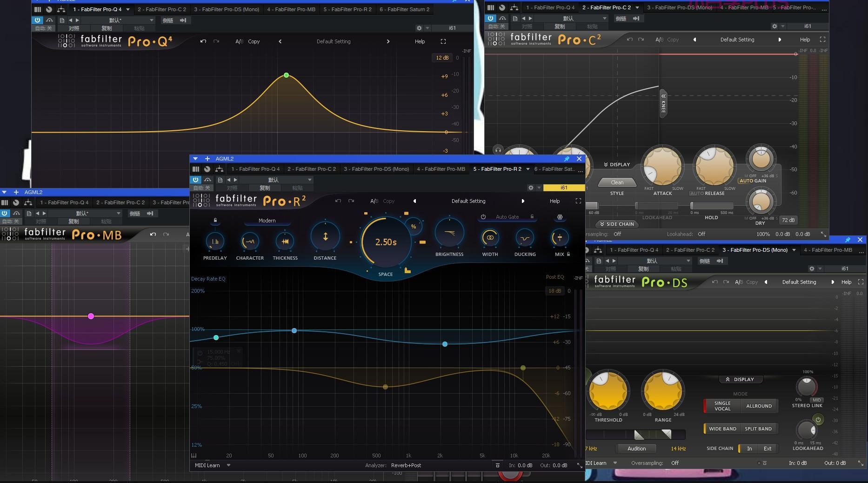Select FabFilter Pro-C 2 tab in Pro-MB window
The width and height of the screenshot is (868, 483).
click(120, 202)
